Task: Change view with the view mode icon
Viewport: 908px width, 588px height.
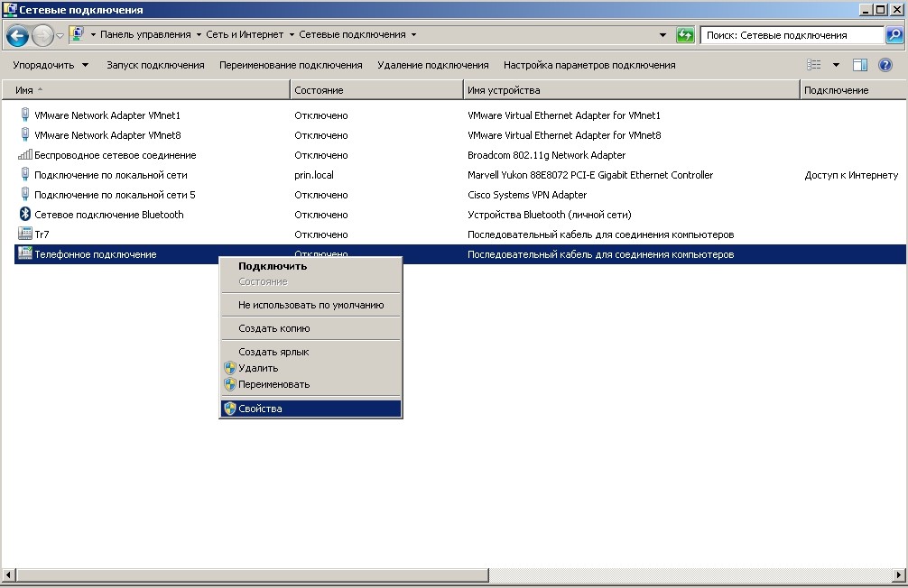Action: 813,65
